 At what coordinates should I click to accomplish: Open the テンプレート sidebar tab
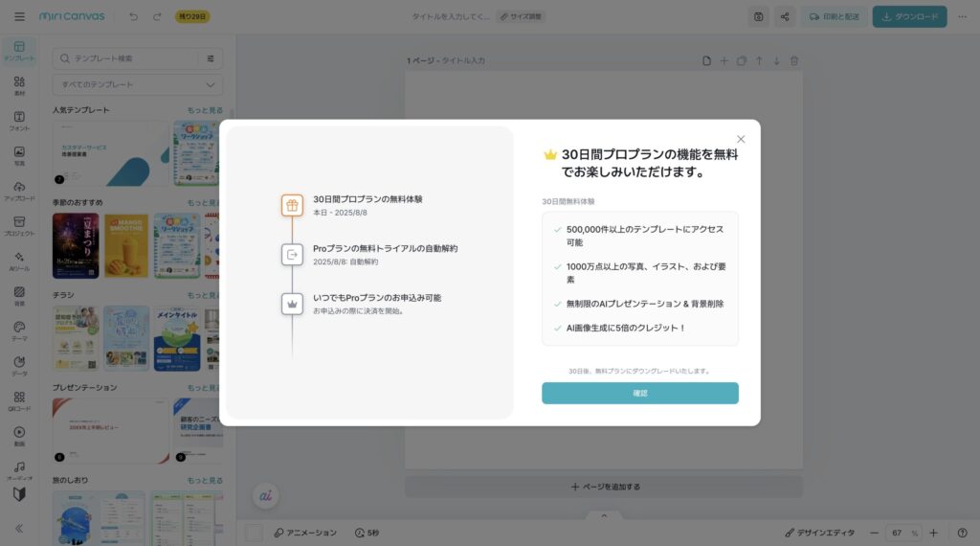[19, 51]
